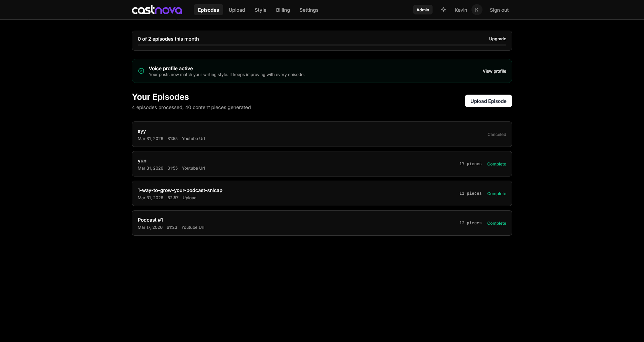Click the Mar 17, 2026 date

tap(150, 227)
